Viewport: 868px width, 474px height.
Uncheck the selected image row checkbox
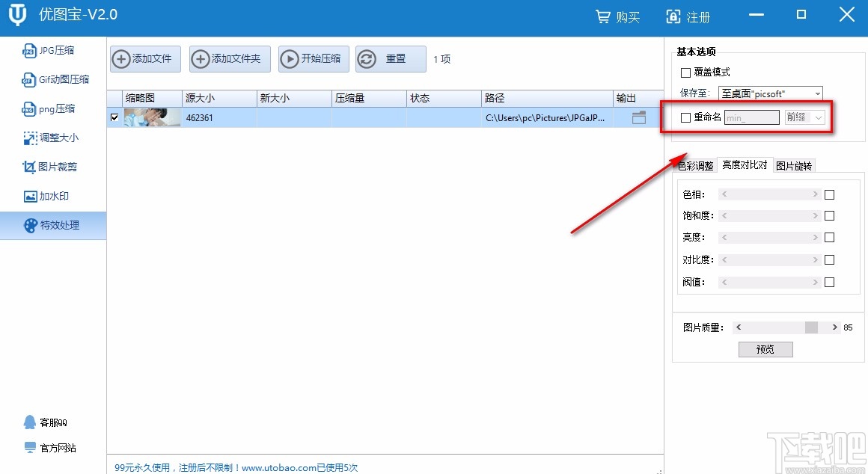tap(114, 117)
